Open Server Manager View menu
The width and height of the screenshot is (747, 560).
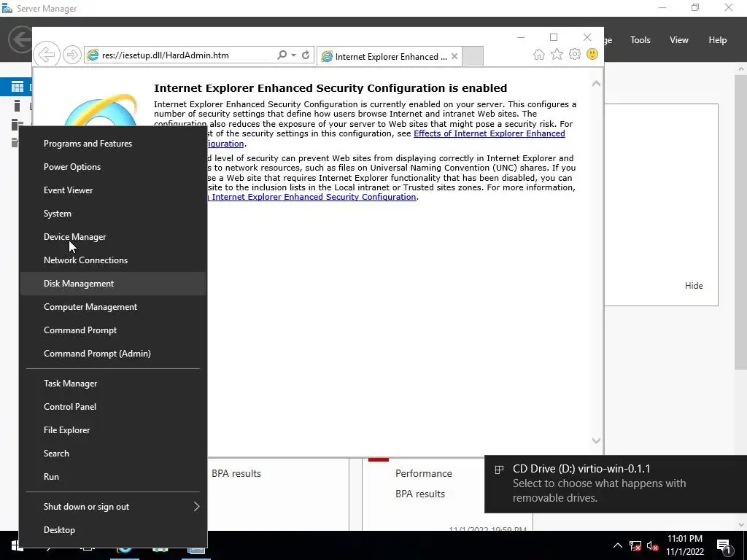click(x=679, y=40)
